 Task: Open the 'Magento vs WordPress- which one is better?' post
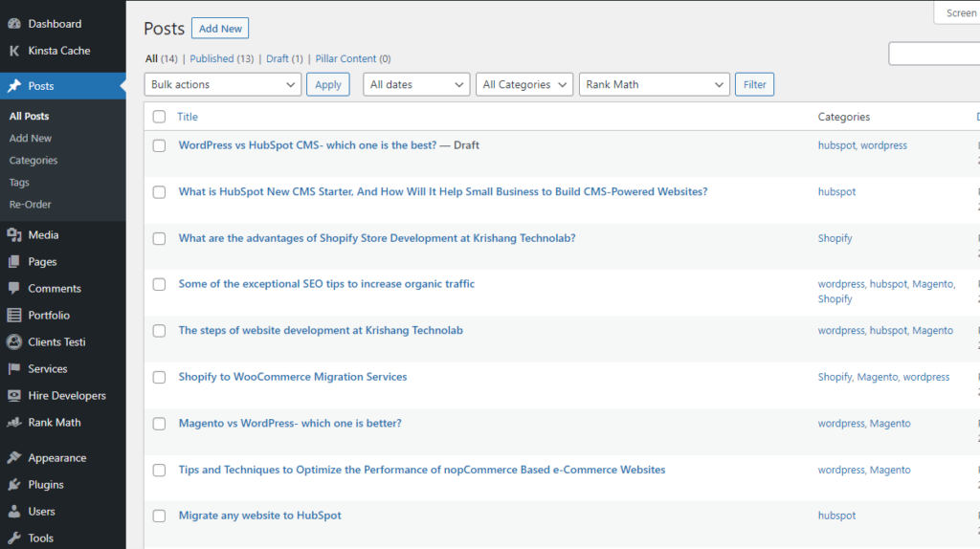click(290, 423)
